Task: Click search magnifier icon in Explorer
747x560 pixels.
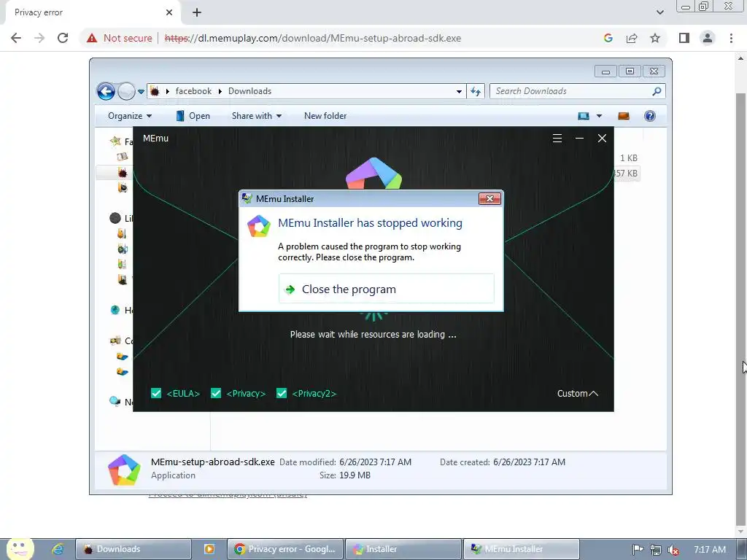Action: point(657,91)
